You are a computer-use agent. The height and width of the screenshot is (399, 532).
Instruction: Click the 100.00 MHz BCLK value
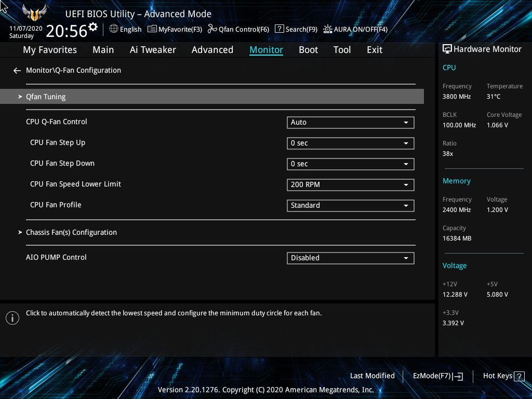pos(459,125)
